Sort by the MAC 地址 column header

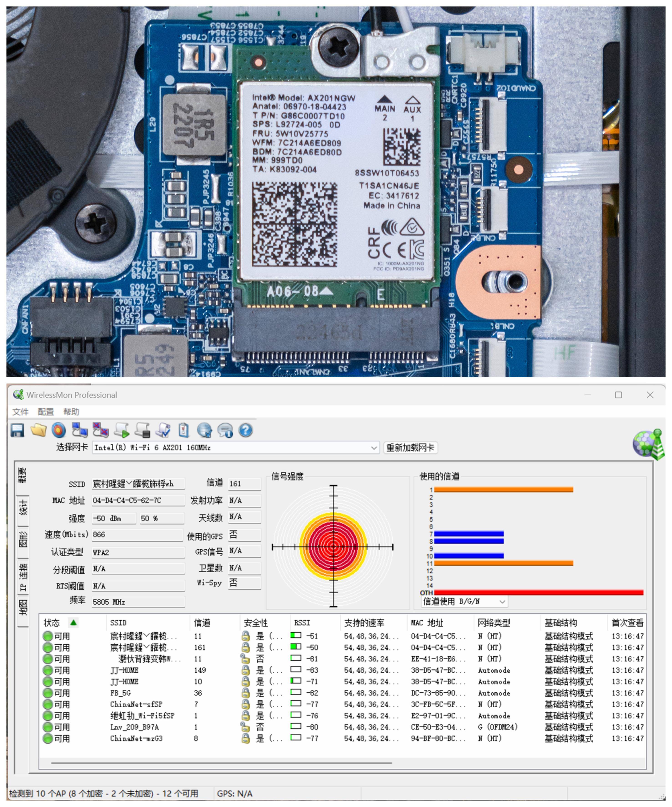coord(441,623)
